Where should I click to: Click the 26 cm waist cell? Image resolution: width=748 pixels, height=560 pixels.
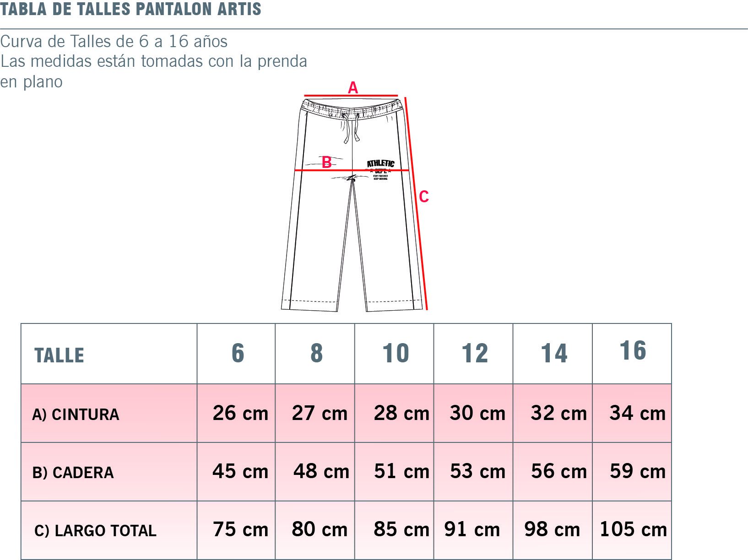236,413
